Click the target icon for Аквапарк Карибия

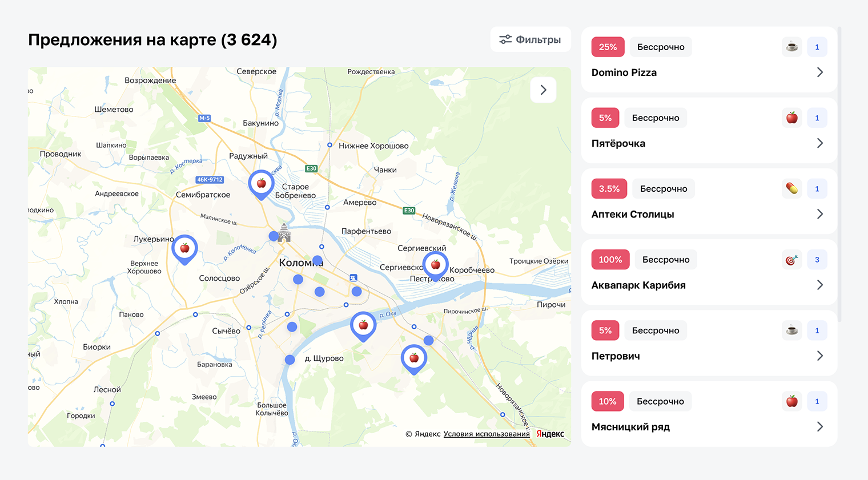click(792, 260)
